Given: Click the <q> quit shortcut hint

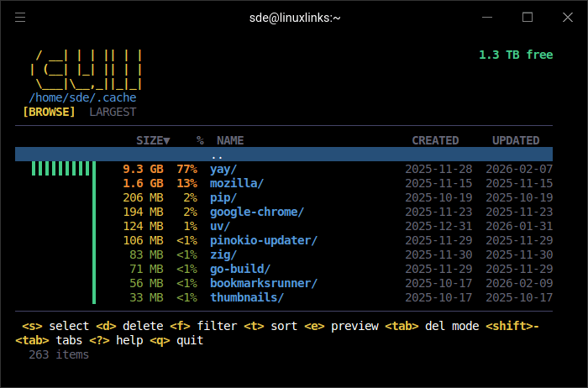Looking at the screenshot, I should (176, 340).
